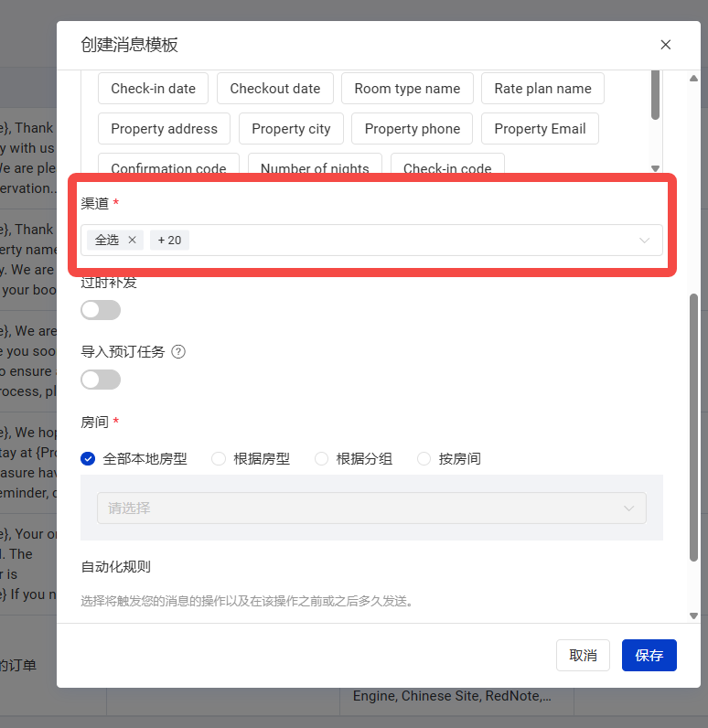Image resolution: width=708 pixels, height=728 pixels.
Task: Expand the 渠道 dropdown arrow
Action: pyautogui.click(x=644, y=240)
